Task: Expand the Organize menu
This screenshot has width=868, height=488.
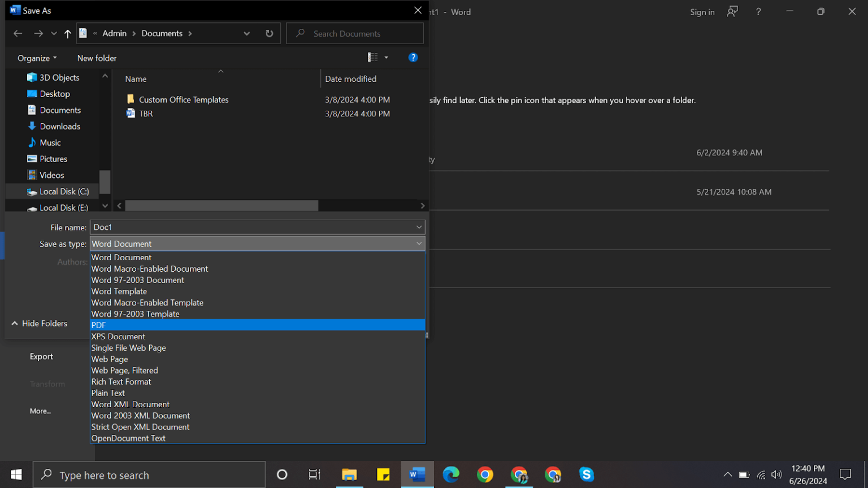Action: pyautogui.click(x=36, y=58)
